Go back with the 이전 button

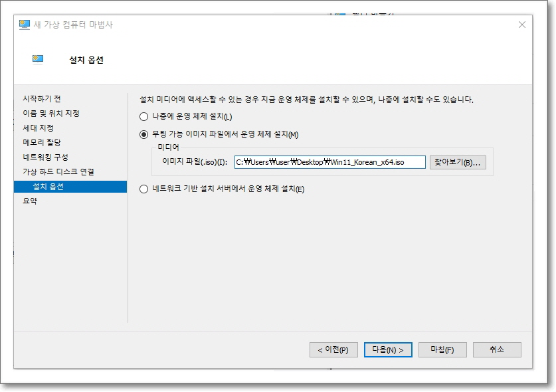point(332,349)
